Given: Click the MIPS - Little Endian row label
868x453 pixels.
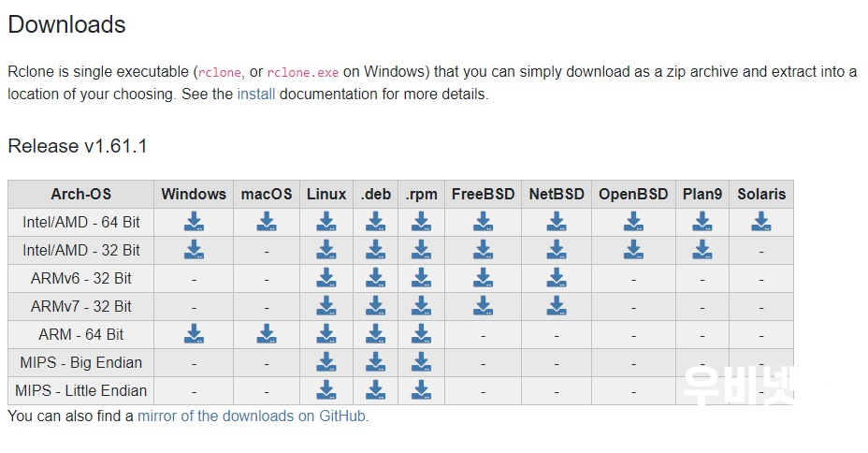Looking at the screenshot, I should 80,390.
